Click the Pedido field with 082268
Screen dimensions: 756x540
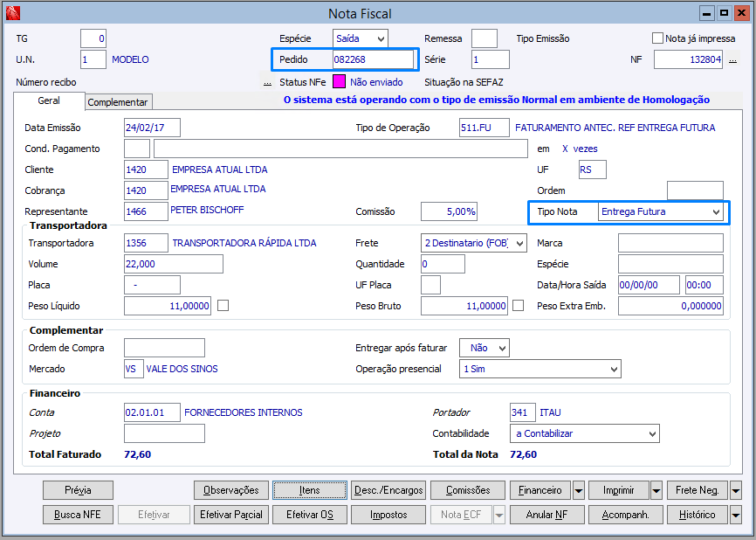373,59
